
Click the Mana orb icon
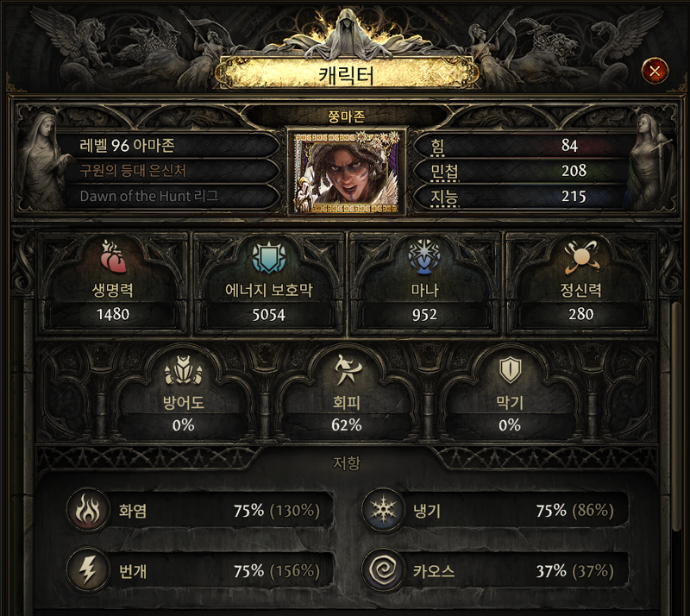423,256
